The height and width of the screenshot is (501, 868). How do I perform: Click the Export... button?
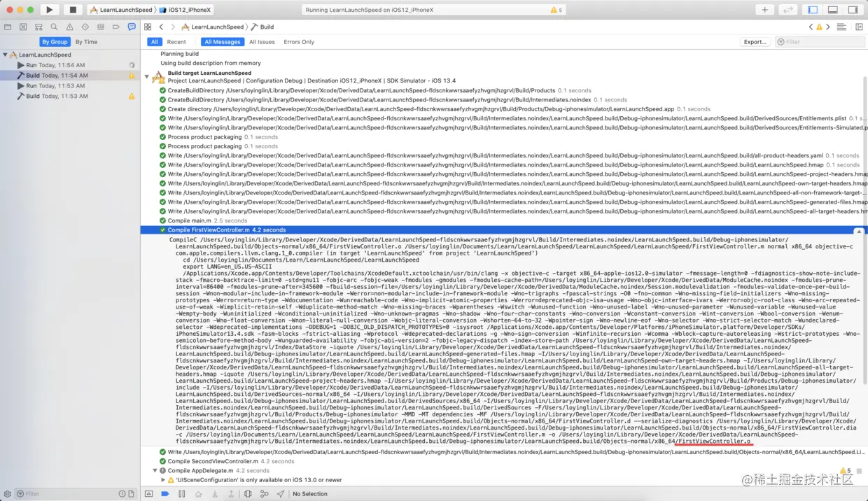(x=755, y=42)
